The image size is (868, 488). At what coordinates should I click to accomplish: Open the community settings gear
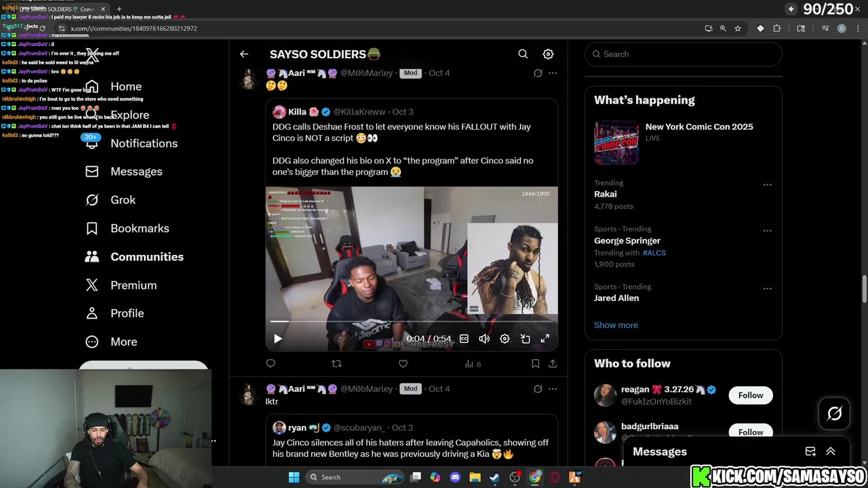click(x=548, y=54)
